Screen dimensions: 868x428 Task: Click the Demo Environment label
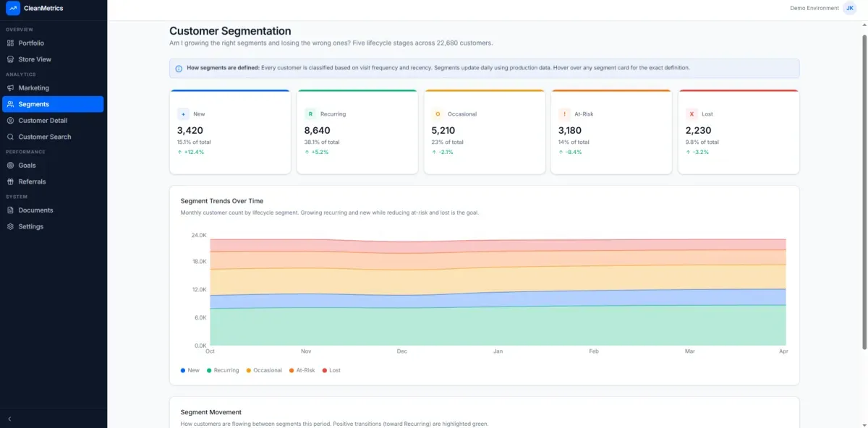point(814,8)
